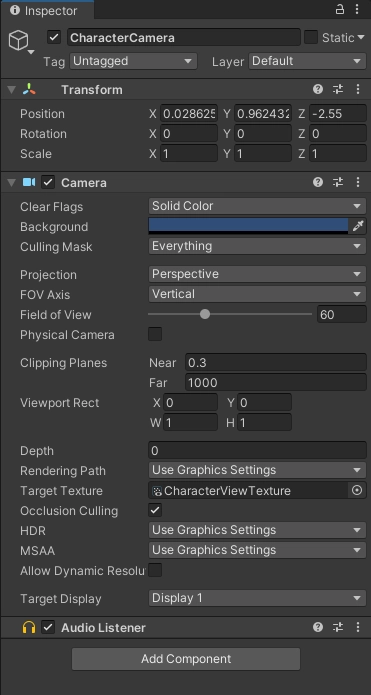Image resolution: width=371 pixels, height=695 pixels.
Task: Open the Inspector panel kebab menu
Action: click(357, 9)
